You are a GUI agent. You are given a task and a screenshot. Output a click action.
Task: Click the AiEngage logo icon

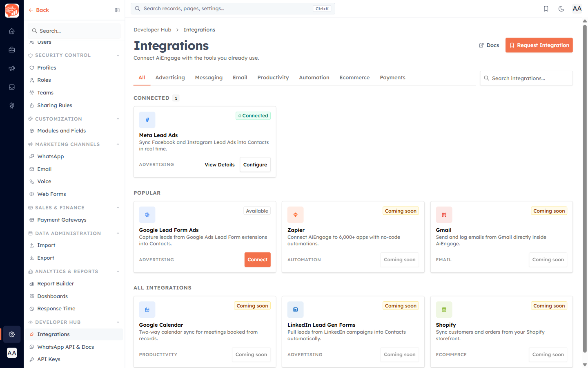12,10
